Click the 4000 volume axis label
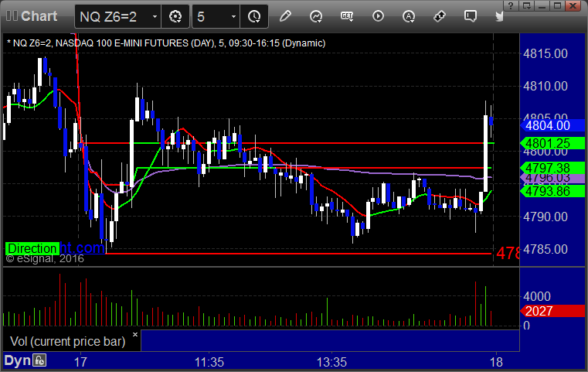The image size is (588, 372). coord(537,296)
